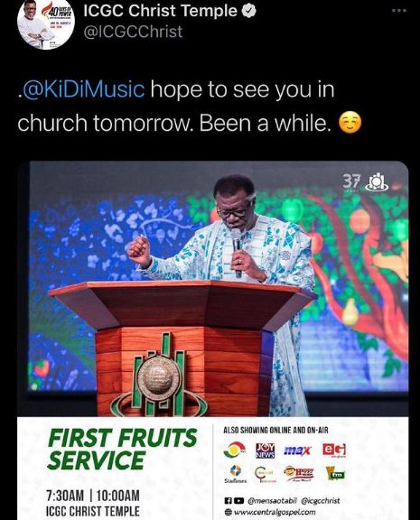Screen dimensions: 420x520
Task: Open the First Fruits Service image
Action: pyautogui.click(x=212, y=340)
